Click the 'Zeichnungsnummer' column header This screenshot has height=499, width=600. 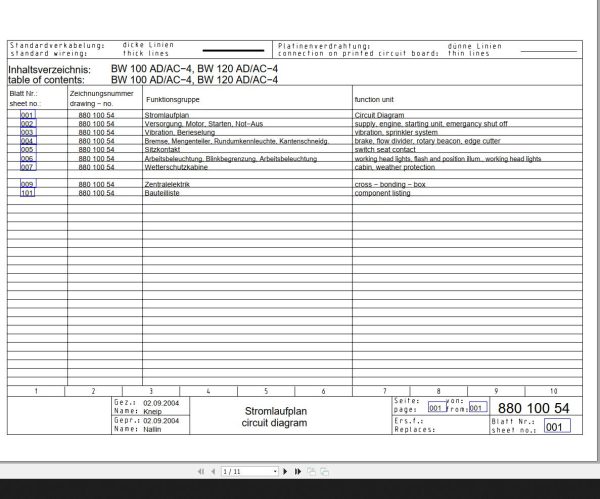pos(101,93)
